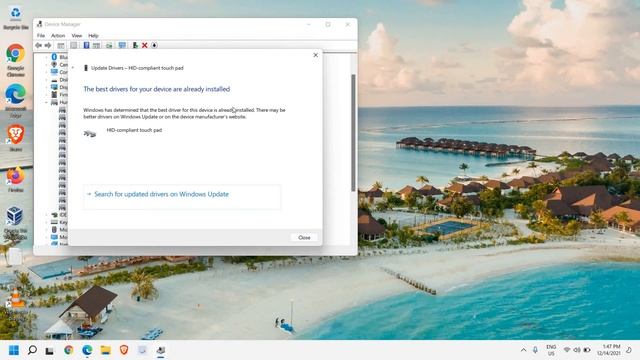Show hidden system tray icons chevron

pos(523,350)
